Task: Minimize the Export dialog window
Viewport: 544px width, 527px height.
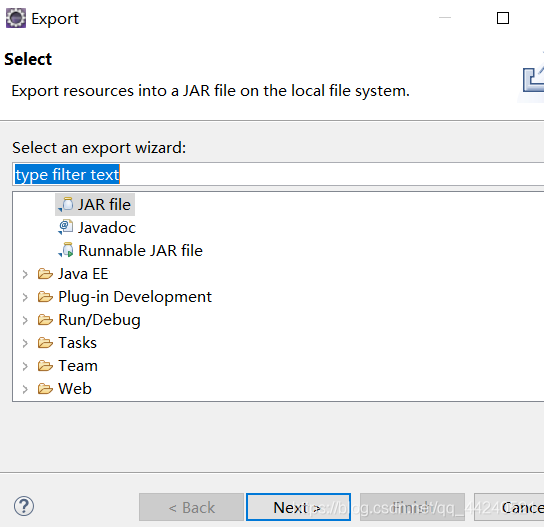Action: click(x=445, y=17)
